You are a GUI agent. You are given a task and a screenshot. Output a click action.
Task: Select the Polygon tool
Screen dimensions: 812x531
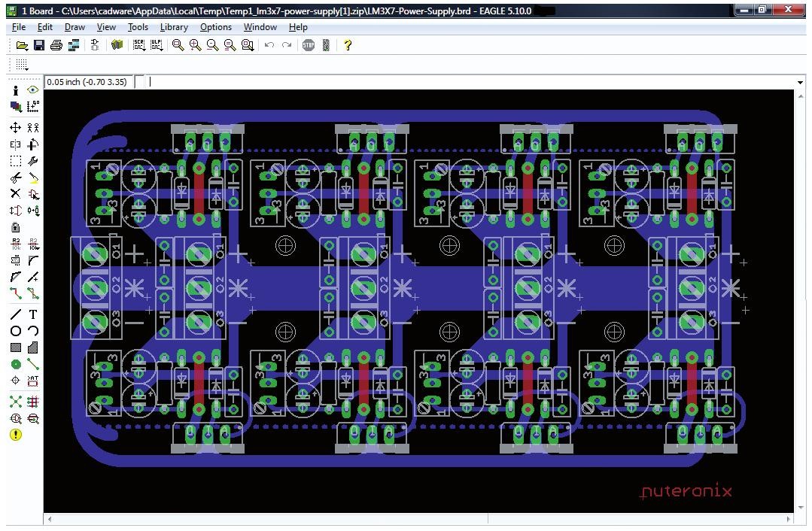[x=32, y=347]
